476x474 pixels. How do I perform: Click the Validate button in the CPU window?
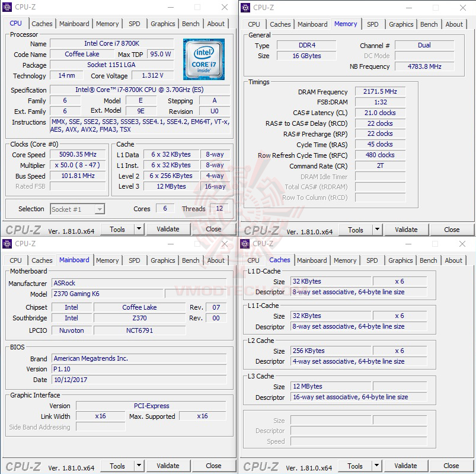[168, 229]
